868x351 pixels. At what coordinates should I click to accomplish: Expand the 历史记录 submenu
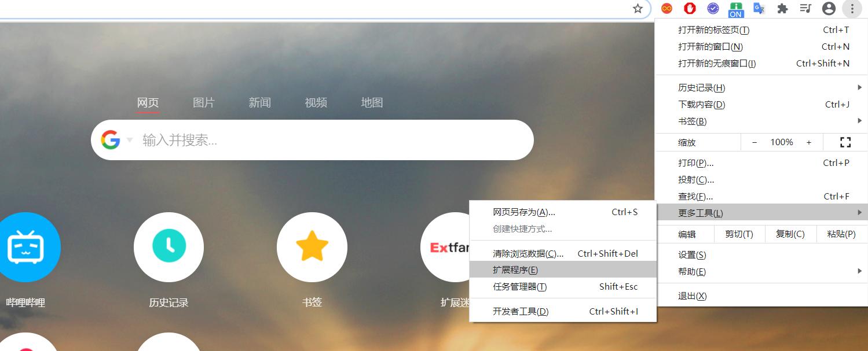coord(761,88)
